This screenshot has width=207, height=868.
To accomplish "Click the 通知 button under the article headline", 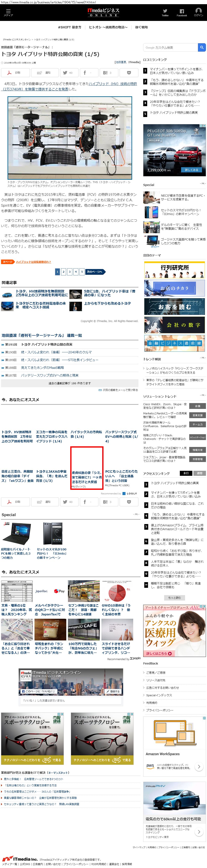I will pos(45,73).
